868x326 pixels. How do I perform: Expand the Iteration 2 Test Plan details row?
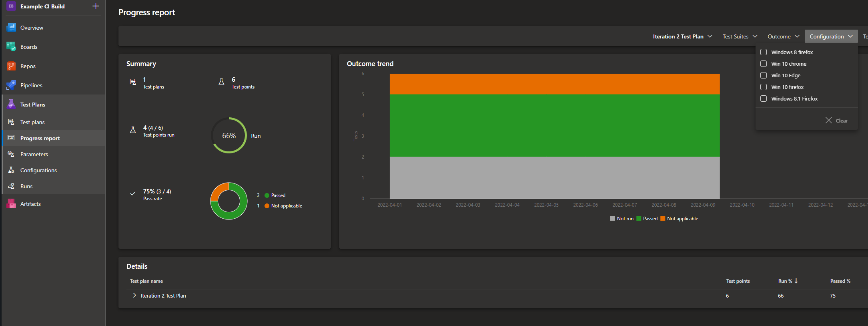[x=134, y=295]
